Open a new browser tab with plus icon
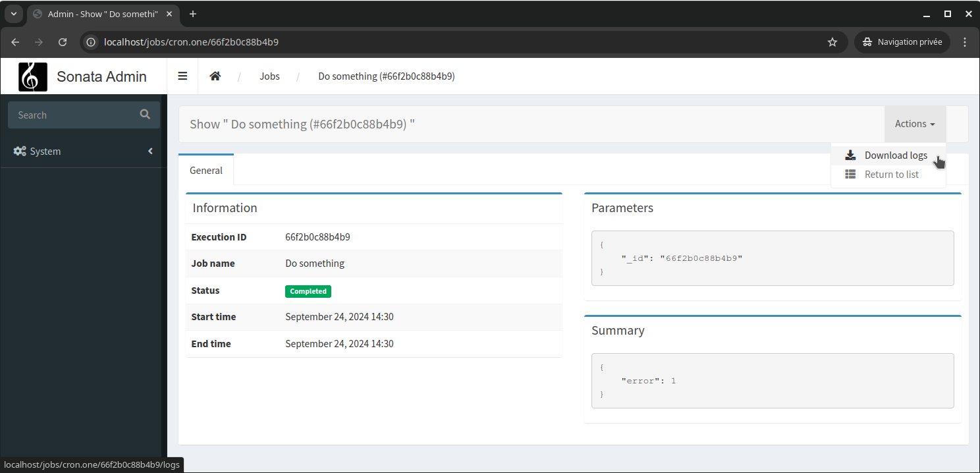The height and width of the screenshot is (473, 980). [193, 14]
